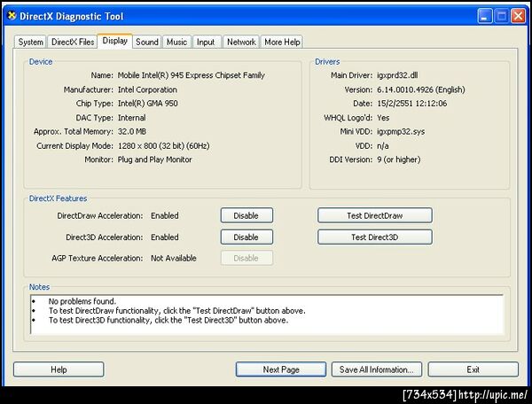This screenshot has height=404, width=532.
Task: Click the Notes text box
Action: tap(267, 315)
